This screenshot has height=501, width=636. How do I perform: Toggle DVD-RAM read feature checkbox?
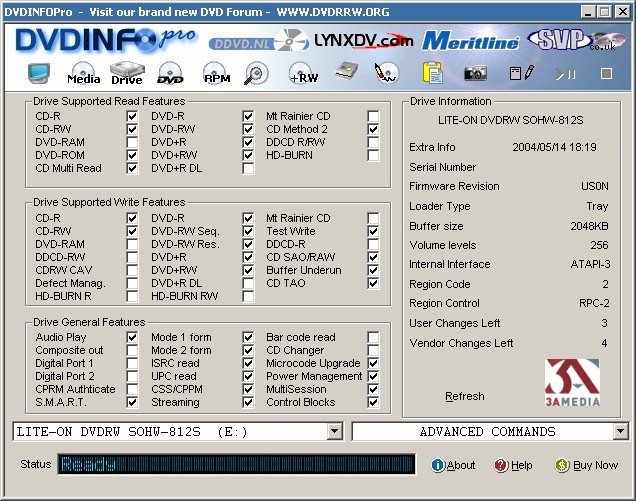(x=132, y=142)
